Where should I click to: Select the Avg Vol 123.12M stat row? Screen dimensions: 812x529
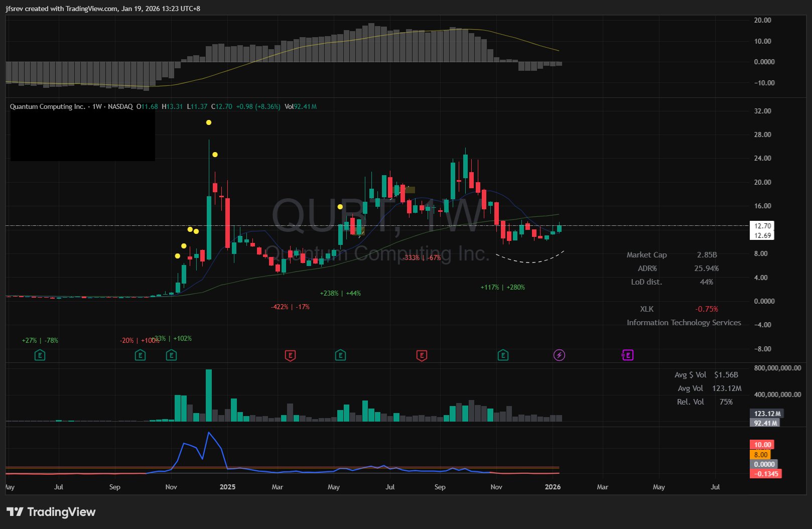[709, 388]
